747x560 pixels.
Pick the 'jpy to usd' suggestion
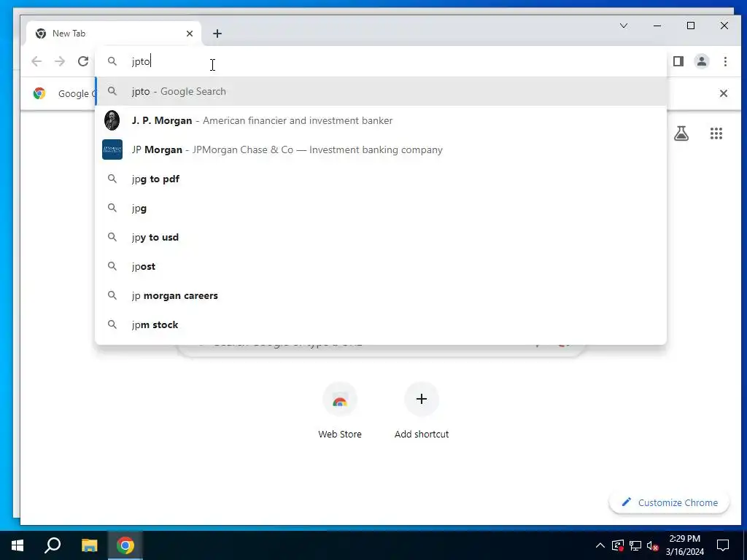point(381,237)
